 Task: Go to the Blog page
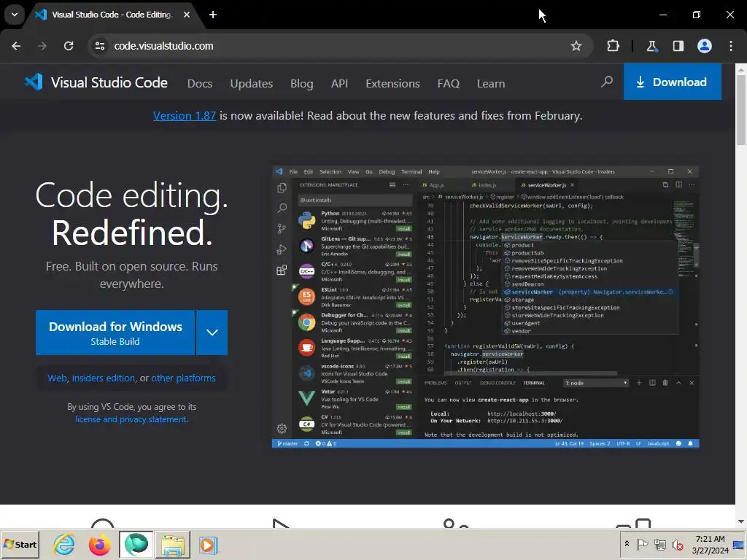301,83
